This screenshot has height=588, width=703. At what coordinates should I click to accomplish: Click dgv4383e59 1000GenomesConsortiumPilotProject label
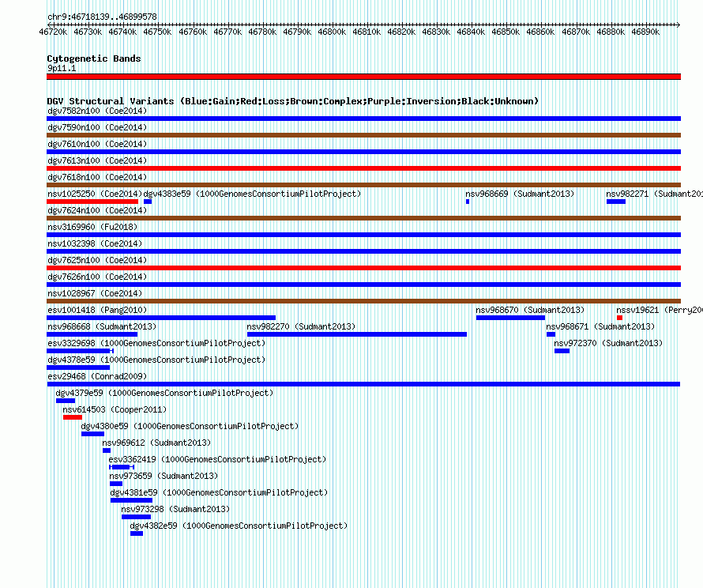[252, 194]
